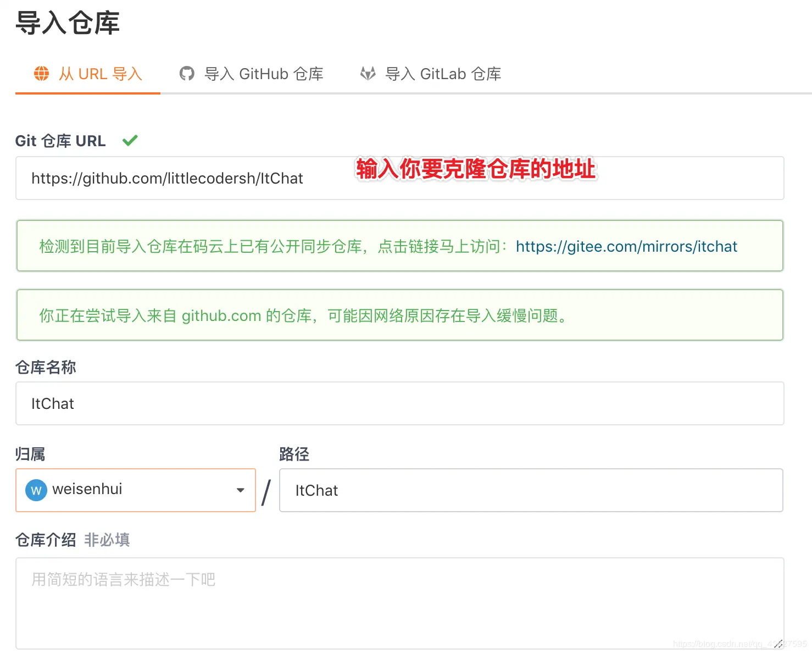Click the GitHub octocat icon
This screenshot has height=654, width=812.
(x=187, y=73)
